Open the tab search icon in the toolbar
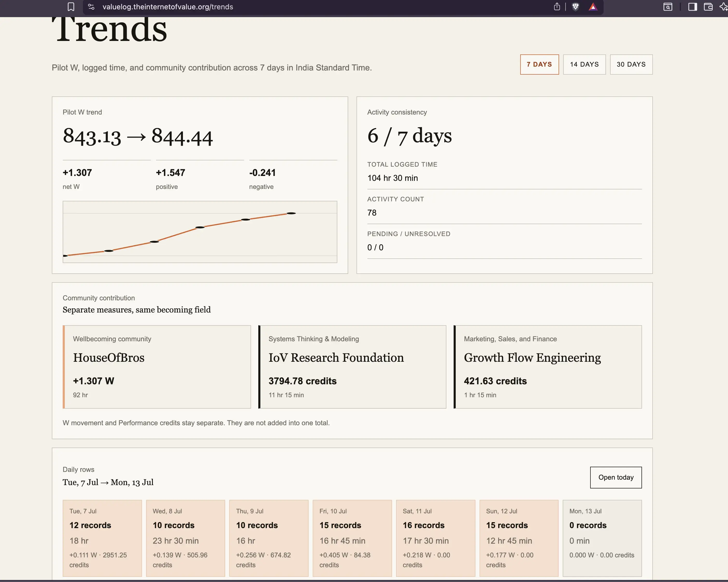The width and height of the screenshot is (728, 582). click(x=668, y=7)
